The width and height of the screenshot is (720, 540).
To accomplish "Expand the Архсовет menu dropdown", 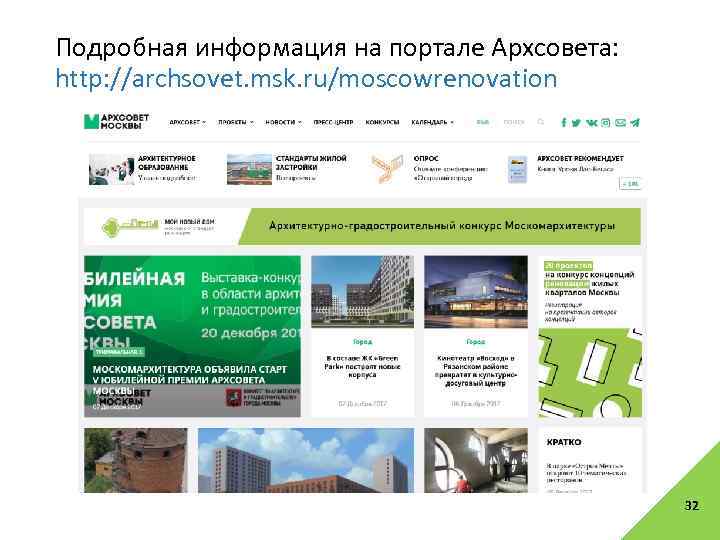I will click(187, 123).
